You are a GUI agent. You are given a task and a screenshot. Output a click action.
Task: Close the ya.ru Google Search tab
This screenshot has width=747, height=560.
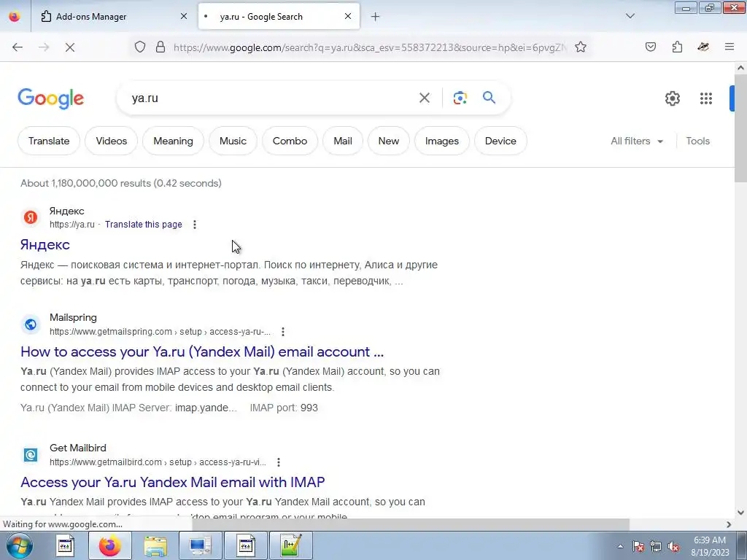coord(348,16)
